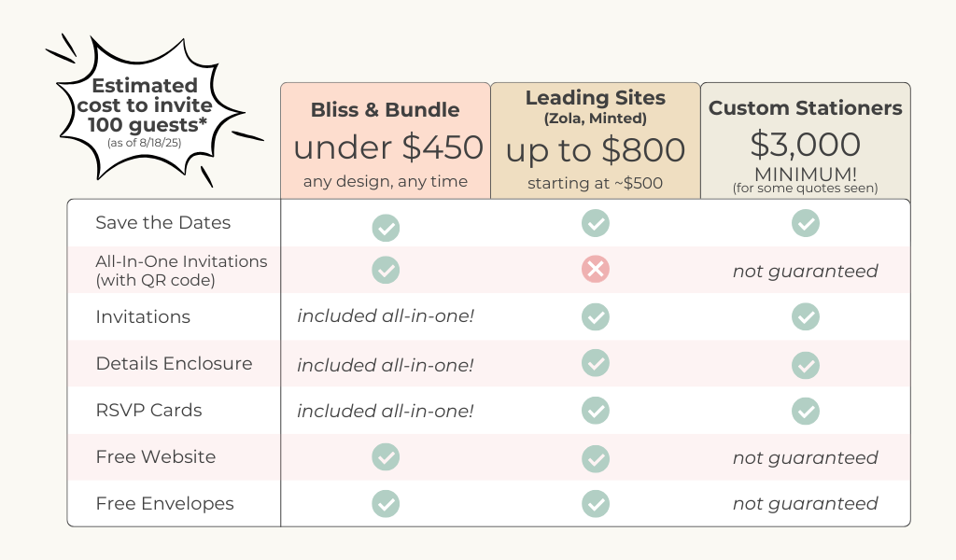Select the Bliss & Bundle column header
Viewport: 956px width, 560px height.
(x=386, y=109)
